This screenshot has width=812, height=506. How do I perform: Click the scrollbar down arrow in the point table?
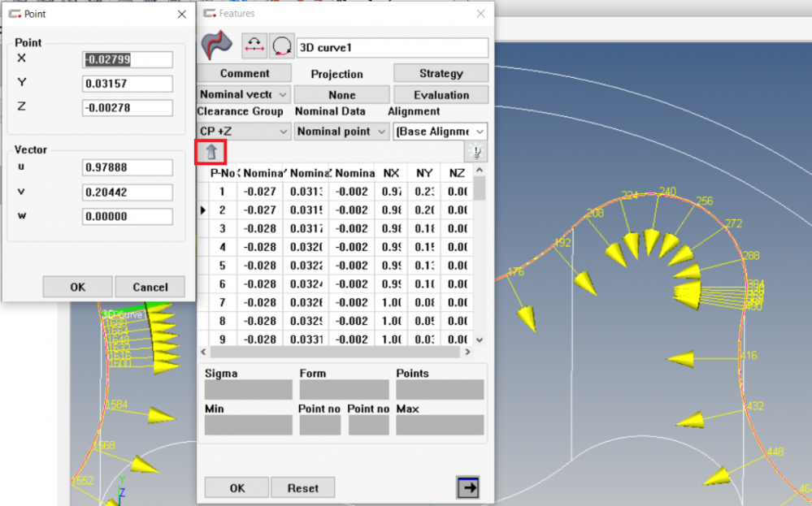(x=479, y=340)
